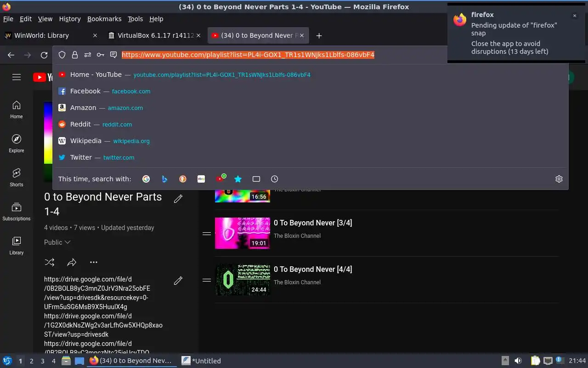Open Explore in the YouTube sidebar
This screenshot has width=588, height=368.
pyautogui.click(x=17, y=144)
